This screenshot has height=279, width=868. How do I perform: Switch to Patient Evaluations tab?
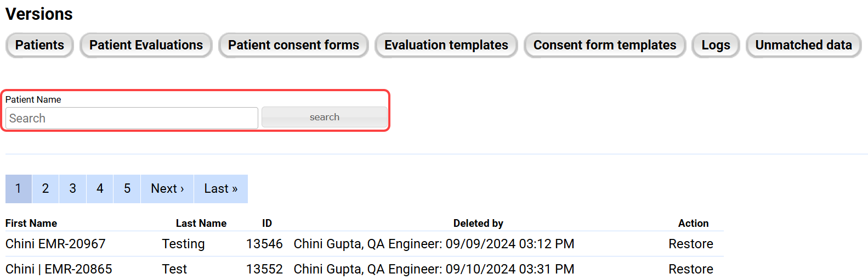tap(146, 45)
